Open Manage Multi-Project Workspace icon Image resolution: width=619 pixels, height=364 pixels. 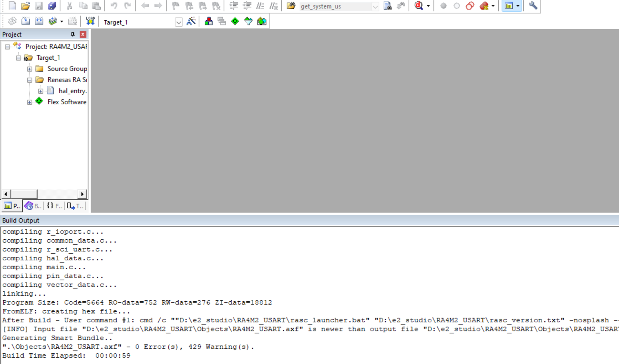(222, 21)
